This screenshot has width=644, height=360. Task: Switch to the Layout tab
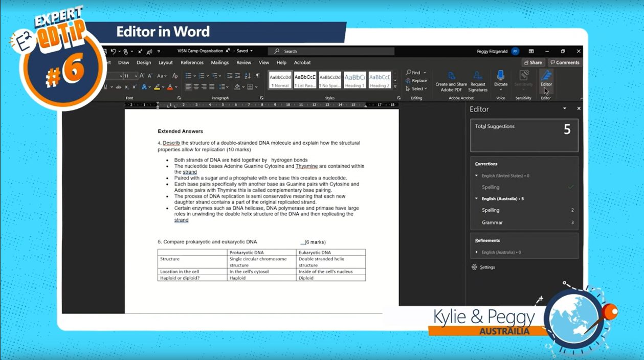[166, 62]
